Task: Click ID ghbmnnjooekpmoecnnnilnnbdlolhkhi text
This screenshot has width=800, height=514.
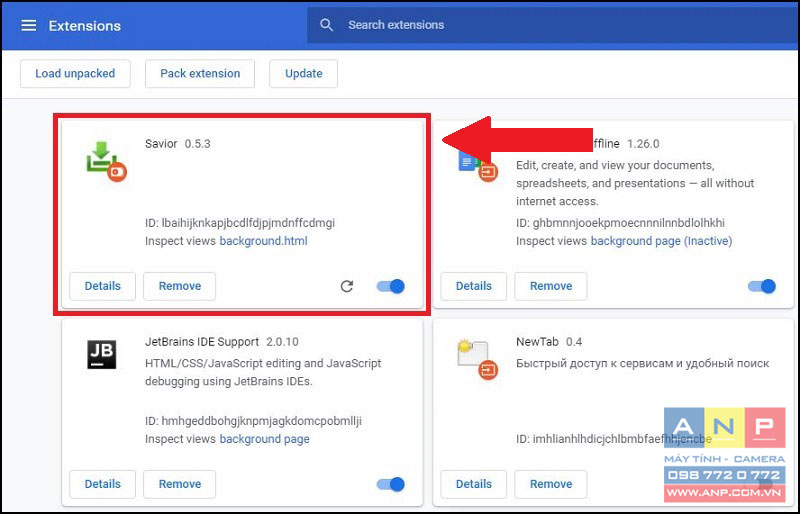Action: [x=620, y=223]
